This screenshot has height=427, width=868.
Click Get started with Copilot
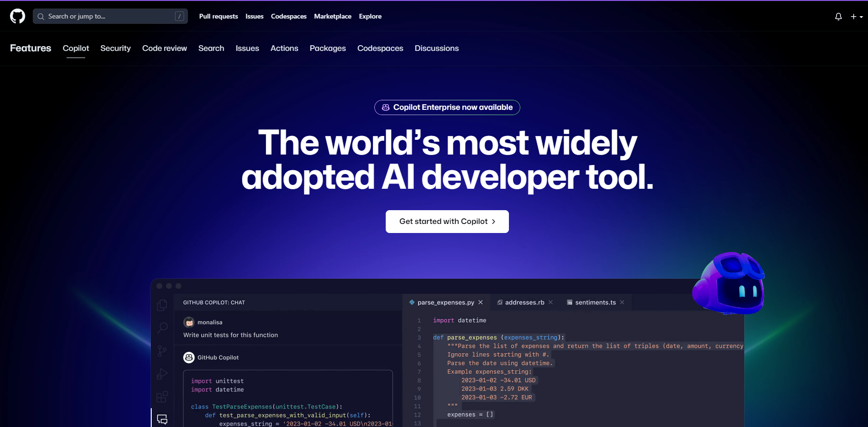[447, 222]
